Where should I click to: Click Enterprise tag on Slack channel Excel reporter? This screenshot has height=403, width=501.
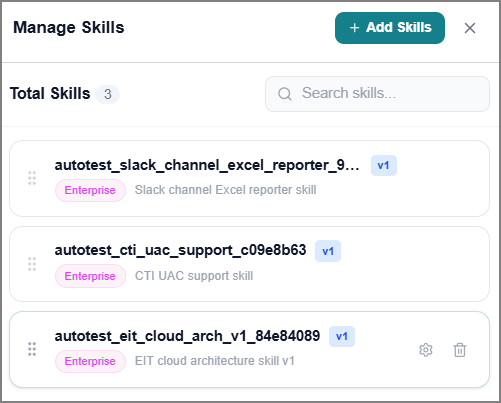pyautogui.click(x=90, y=190)
